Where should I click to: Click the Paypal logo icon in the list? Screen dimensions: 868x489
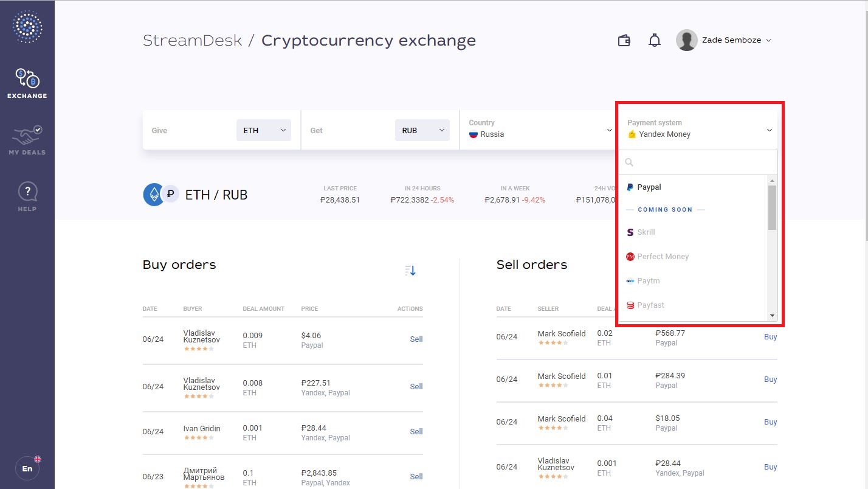(630, 187)
